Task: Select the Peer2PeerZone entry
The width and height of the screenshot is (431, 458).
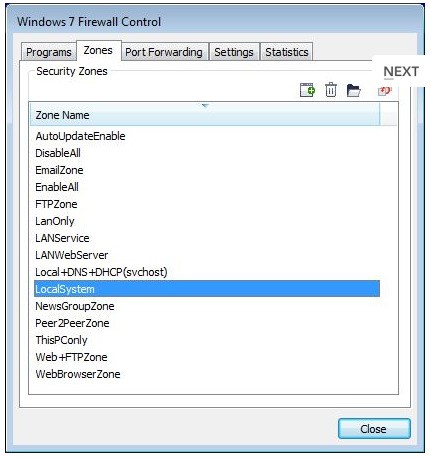Action: (x=207, y=323)
